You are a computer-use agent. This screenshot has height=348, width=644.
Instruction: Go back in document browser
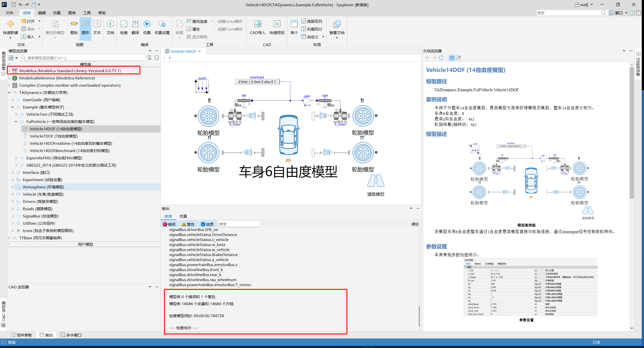[x=428, y=58]
